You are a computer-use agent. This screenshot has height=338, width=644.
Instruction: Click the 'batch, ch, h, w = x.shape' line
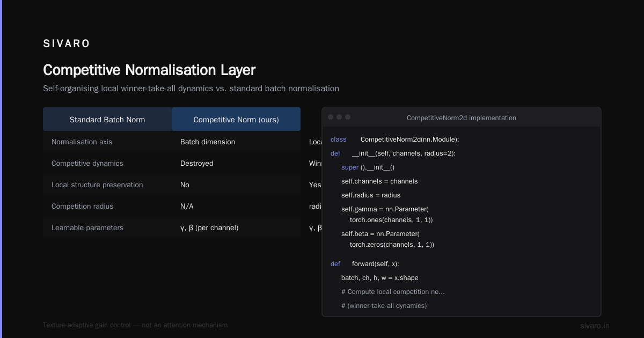pyautogui.click(x=380, y=278)
